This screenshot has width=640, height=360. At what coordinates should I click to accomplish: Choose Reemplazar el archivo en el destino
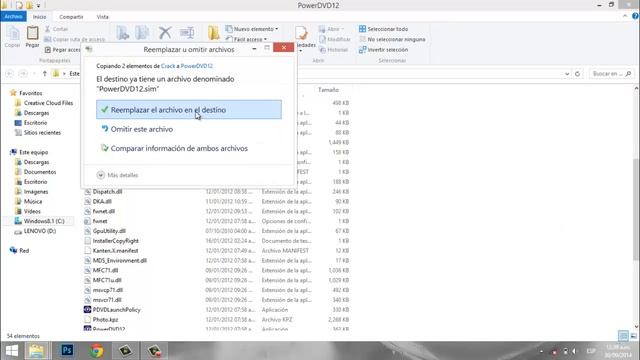(x=189, y=110)
